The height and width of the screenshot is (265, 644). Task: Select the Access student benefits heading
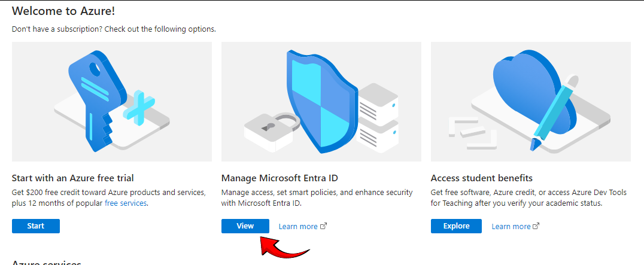(x=482, y=178)
